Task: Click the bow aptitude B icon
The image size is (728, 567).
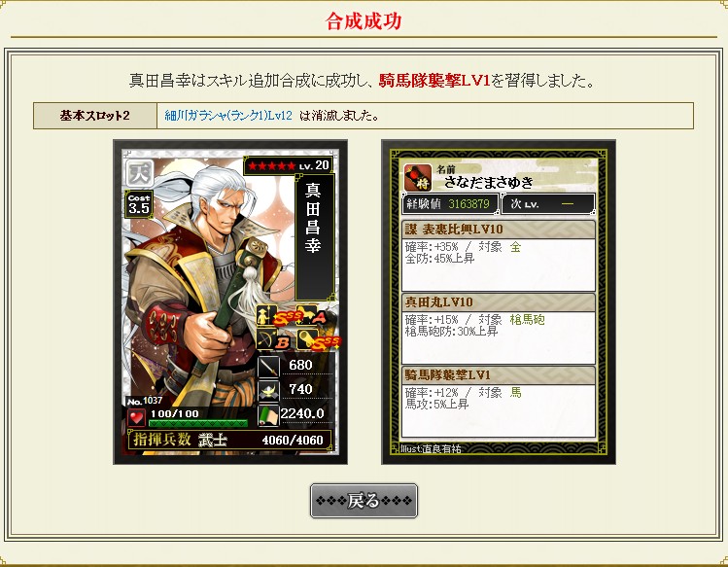Action: 273,339
